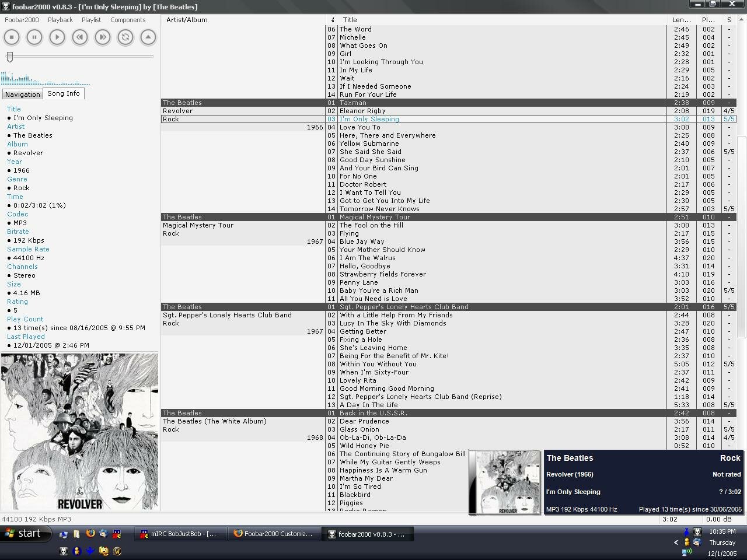Viewport: 747px width, 560px height.
Task: Select the track 'Eleanor Rigby'
Action: [x=362, y=111]
